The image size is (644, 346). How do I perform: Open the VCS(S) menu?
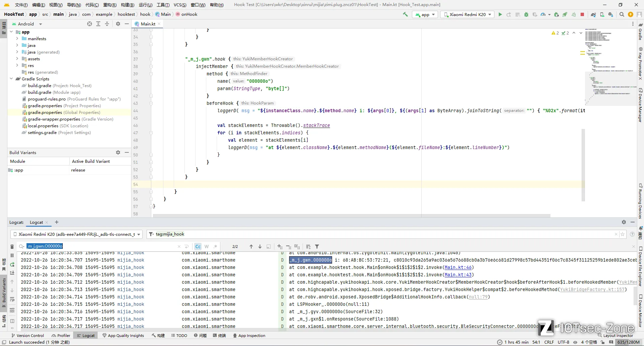(180, 5)
